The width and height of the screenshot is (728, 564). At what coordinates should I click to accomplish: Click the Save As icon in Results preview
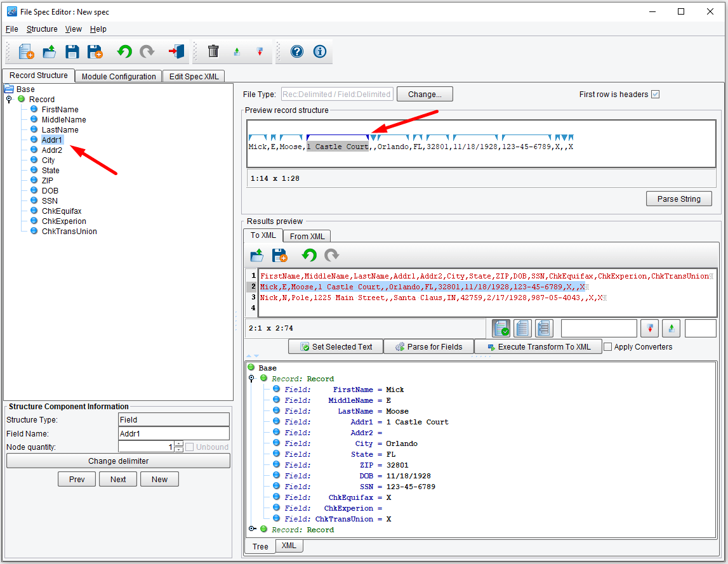[x=279, y=255]
